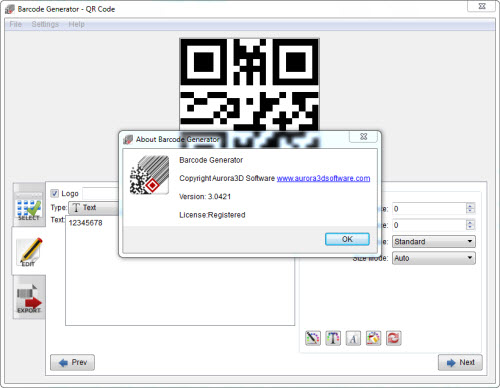
Task: Go back with the Prev button
Action: coord(72,362)
